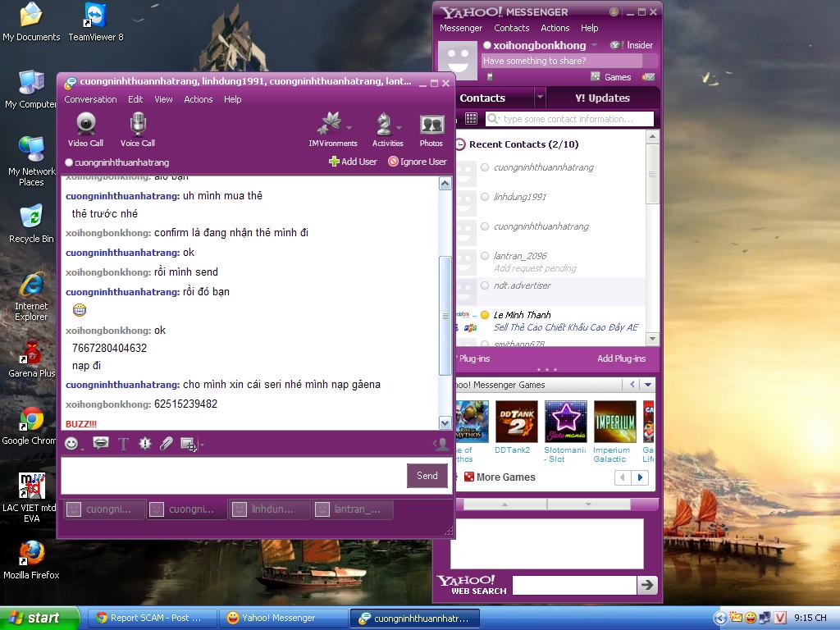The height and width of the screenshot is (630, 840).
Task: Start a Video Call in the chat
Action: (85, 129)
